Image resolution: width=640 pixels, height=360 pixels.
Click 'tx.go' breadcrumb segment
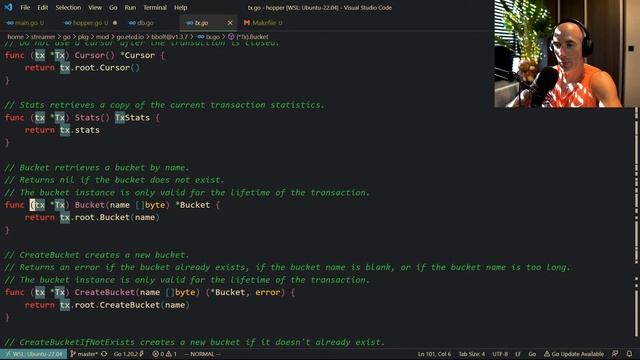(x=212, y=37)
